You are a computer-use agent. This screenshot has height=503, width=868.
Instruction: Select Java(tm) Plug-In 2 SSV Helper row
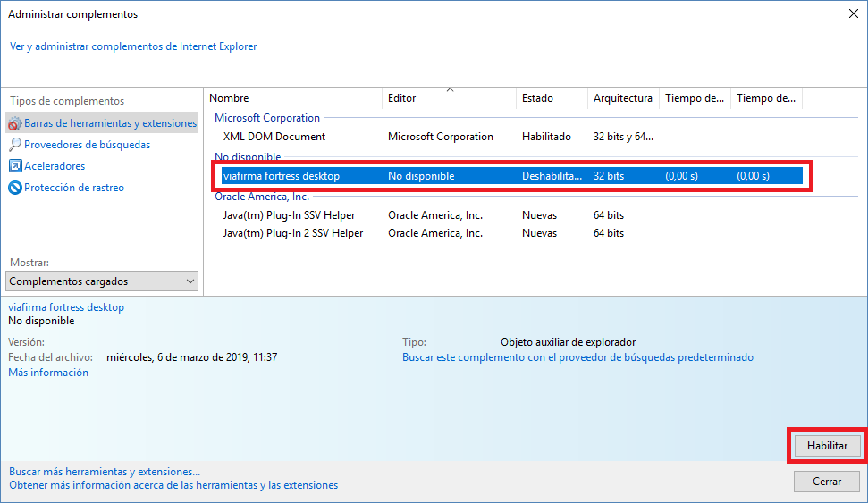click(x=512, y=233)
